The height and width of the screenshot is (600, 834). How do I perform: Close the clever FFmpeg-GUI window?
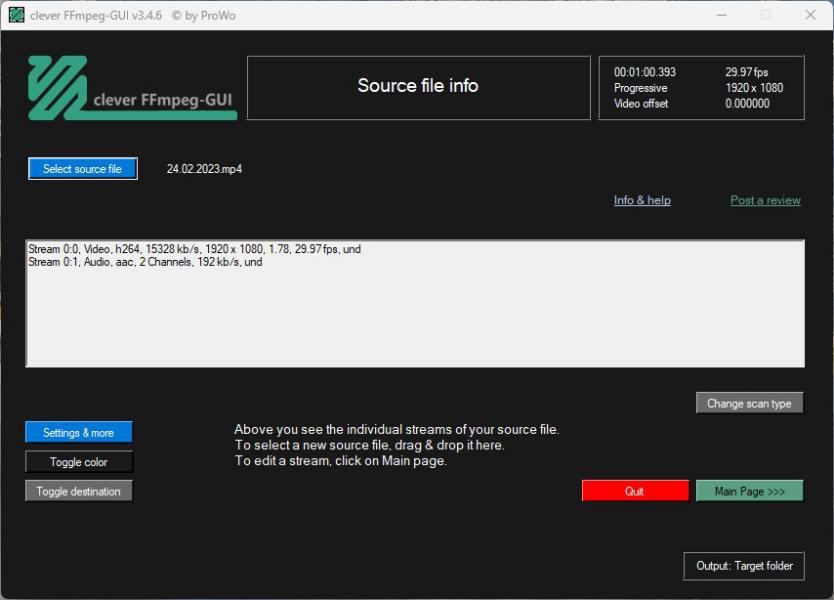[810, 15]
